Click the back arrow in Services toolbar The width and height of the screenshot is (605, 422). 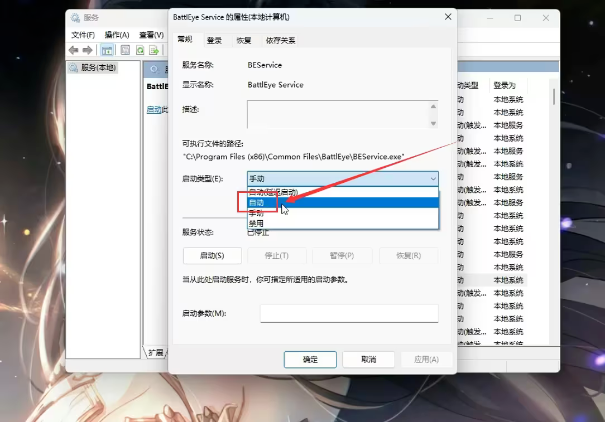(x=73, y=50)
